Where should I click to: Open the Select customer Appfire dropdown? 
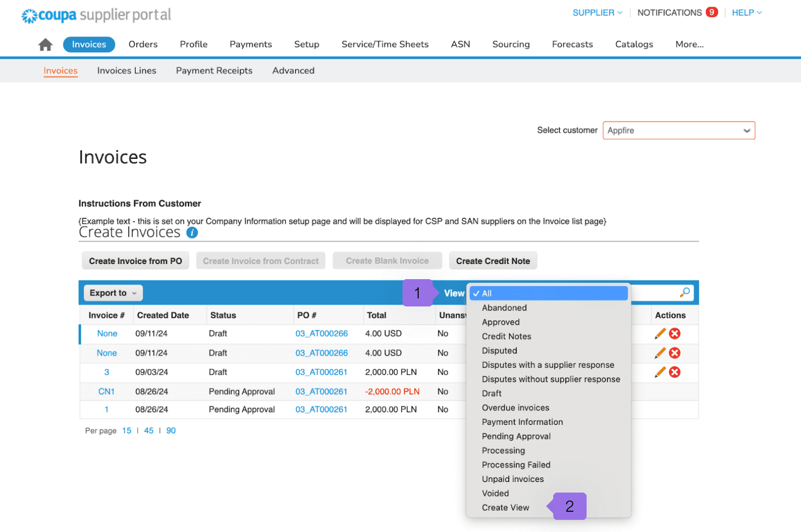coord(678,130)
